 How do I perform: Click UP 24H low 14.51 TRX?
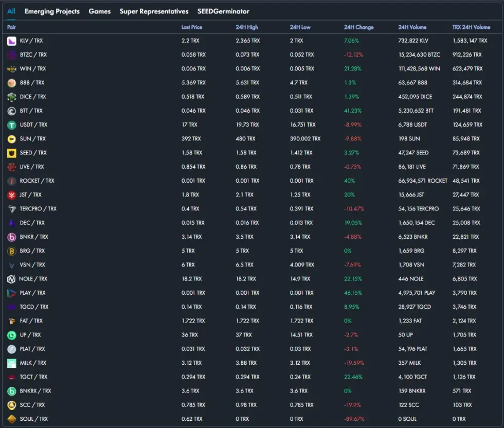[301, 335]
